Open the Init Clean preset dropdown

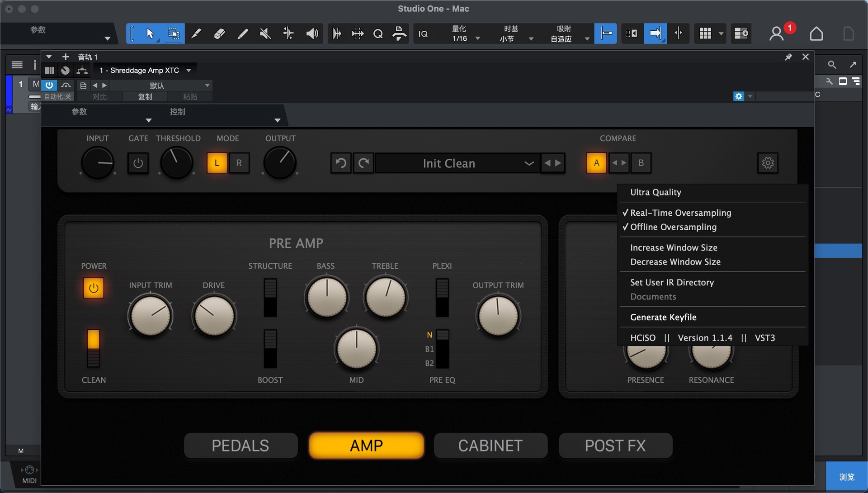[458, 163]
